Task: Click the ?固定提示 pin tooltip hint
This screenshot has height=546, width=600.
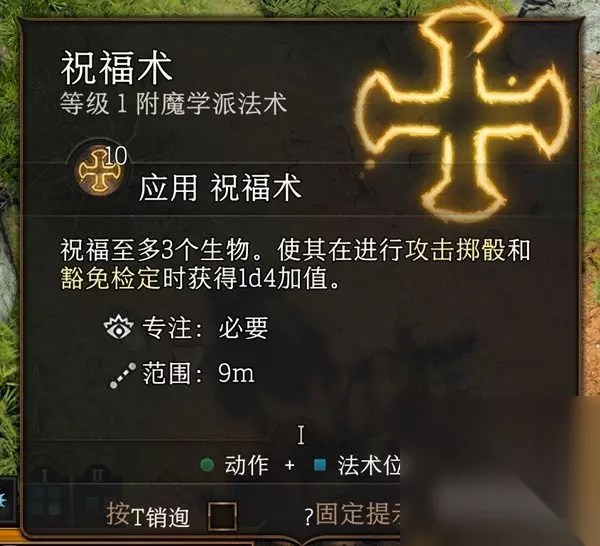Action: 352,515
